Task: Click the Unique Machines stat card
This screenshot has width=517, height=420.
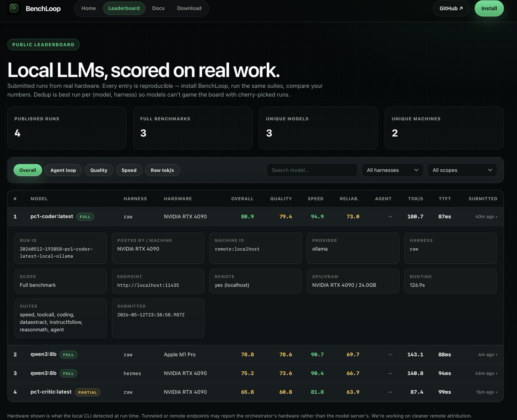Action: coord(444,128)
